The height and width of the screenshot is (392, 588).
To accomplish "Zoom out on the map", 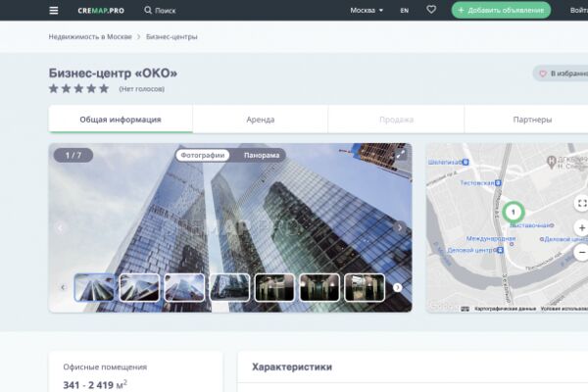I will (581, 253).
